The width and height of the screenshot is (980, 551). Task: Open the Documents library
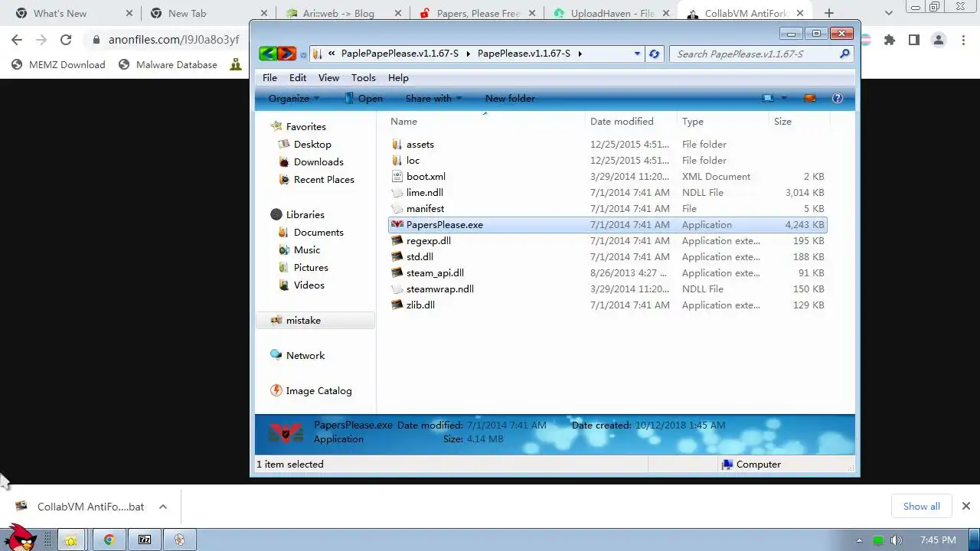coord(318,232)
